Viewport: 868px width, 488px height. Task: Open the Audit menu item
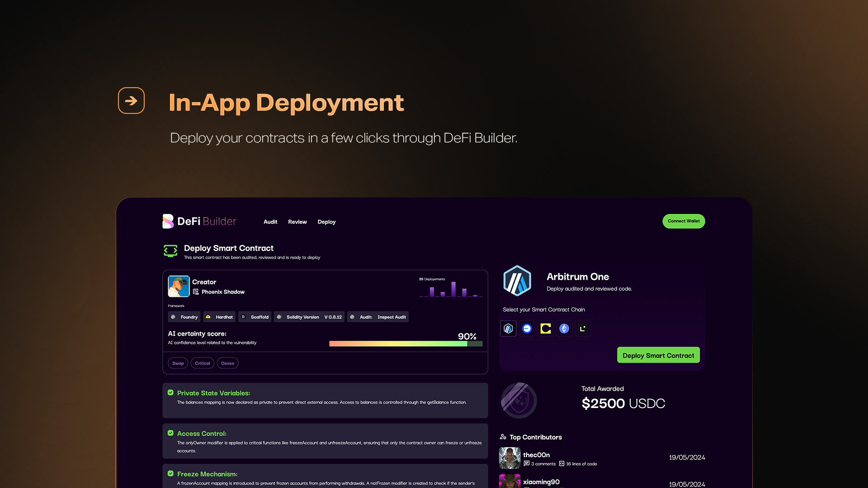270,222
